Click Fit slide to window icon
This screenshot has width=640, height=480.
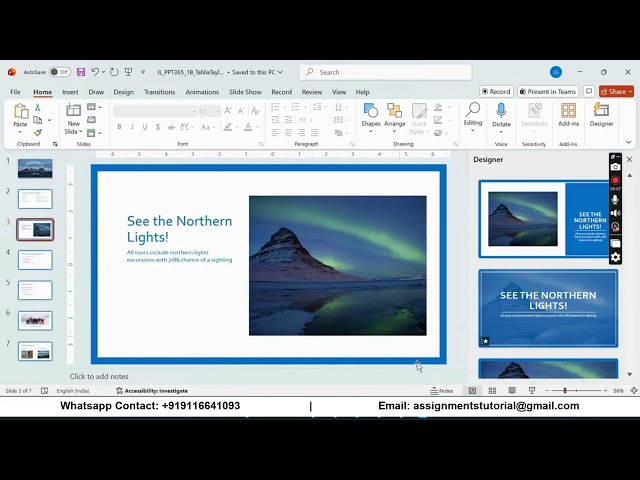634,391
